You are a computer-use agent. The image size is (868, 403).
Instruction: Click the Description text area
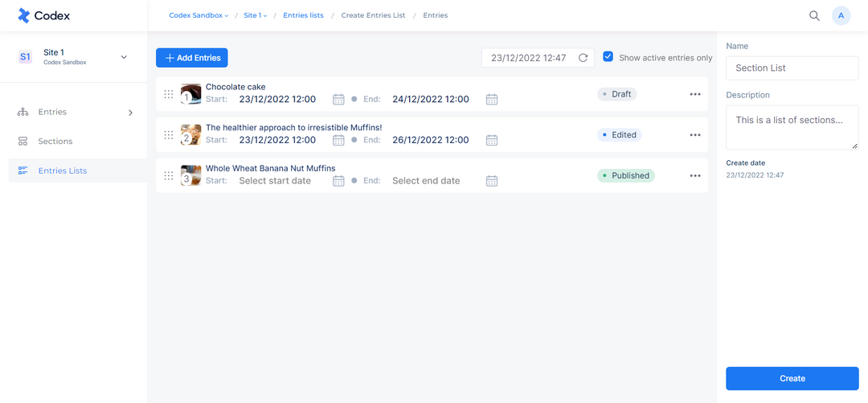792,128
